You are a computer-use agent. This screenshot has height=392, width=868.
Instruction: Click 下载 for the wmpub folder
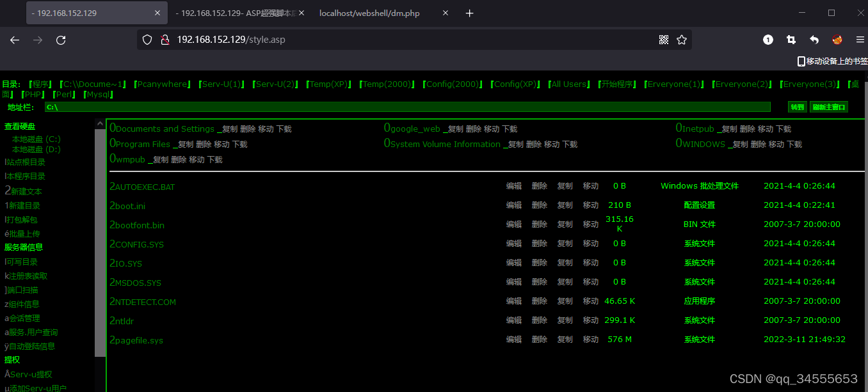pyautogui.click(x=214, y=160)
